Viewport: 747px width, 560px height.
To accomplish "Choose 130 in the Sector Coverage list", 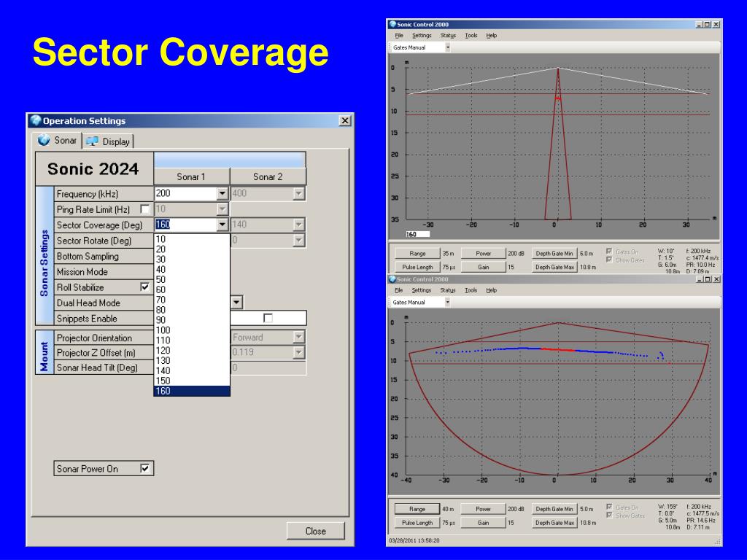I will coord(192,360).
